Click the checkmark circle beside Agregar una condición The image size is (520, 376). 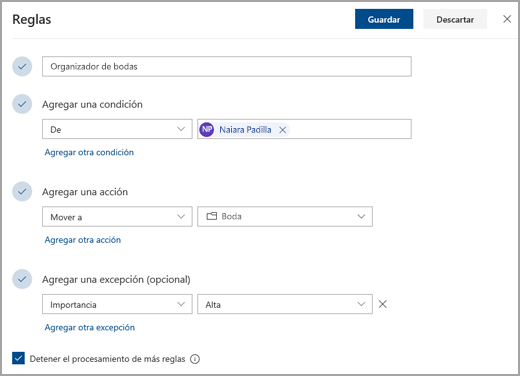22,104
